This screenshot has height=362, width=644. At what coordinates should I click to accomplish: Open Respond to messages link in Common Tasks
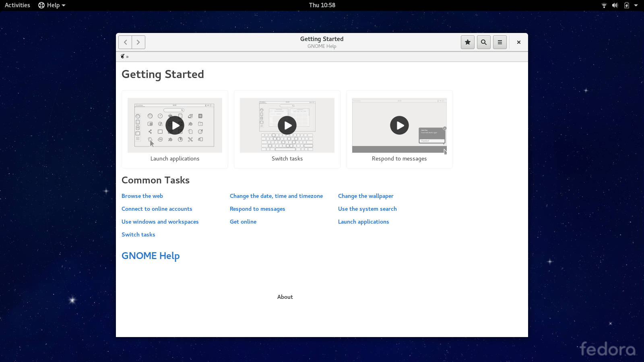tap(257, 209)
